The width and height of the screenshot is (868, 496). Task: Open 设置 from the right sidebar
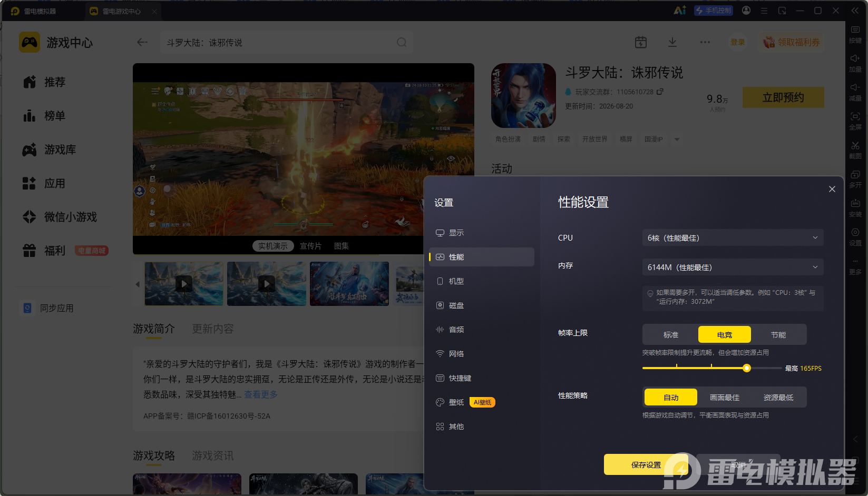[855, 237]
